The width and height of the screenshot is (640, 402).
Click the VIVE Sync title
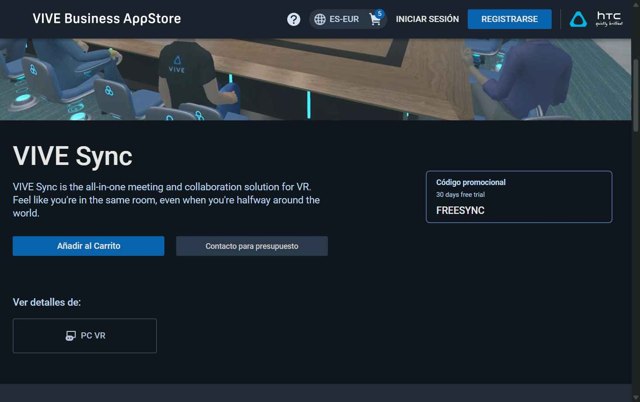coord(73,156)
